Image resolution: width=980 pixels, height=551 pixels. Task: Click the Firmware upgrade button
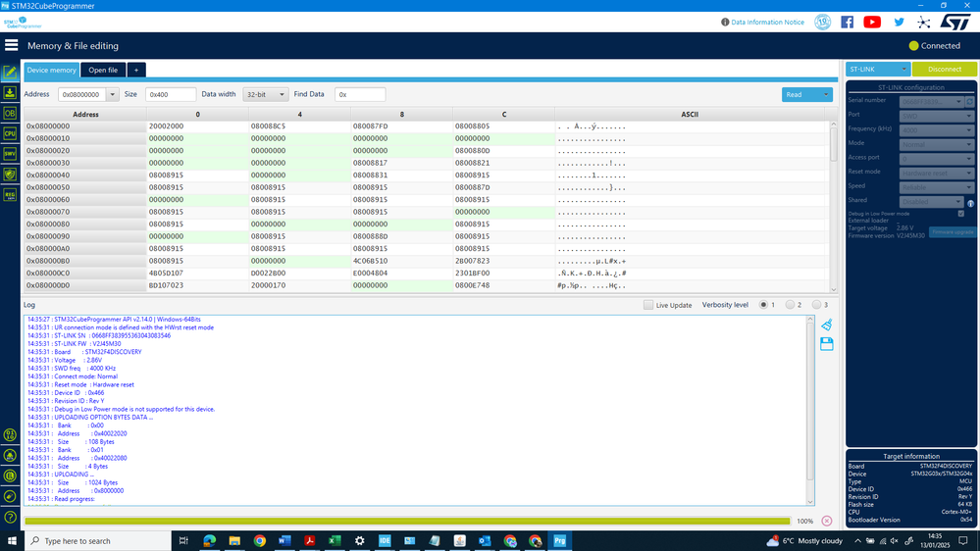tap(952, 231)
